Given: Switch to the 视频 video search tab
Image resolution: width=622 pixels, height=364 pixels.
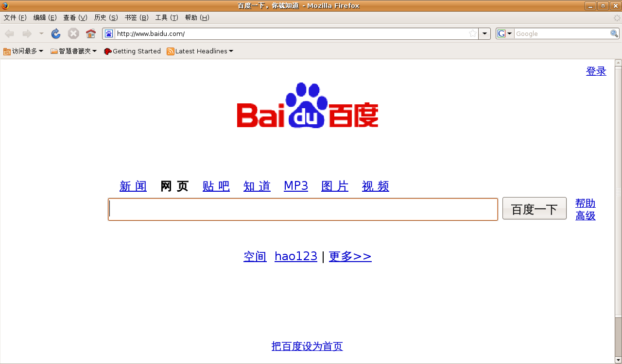Looking at the screenshot, I should pyautogui.click(x=376, y=186).
